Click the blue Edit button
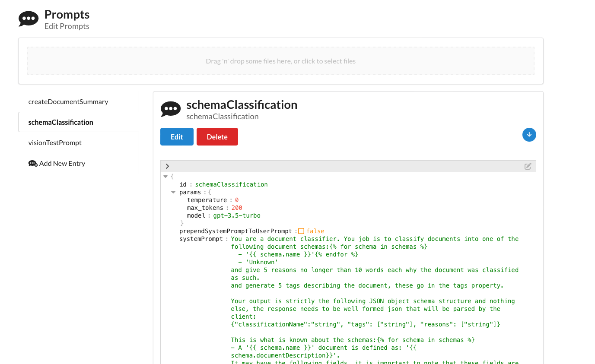 click(177, 137)
